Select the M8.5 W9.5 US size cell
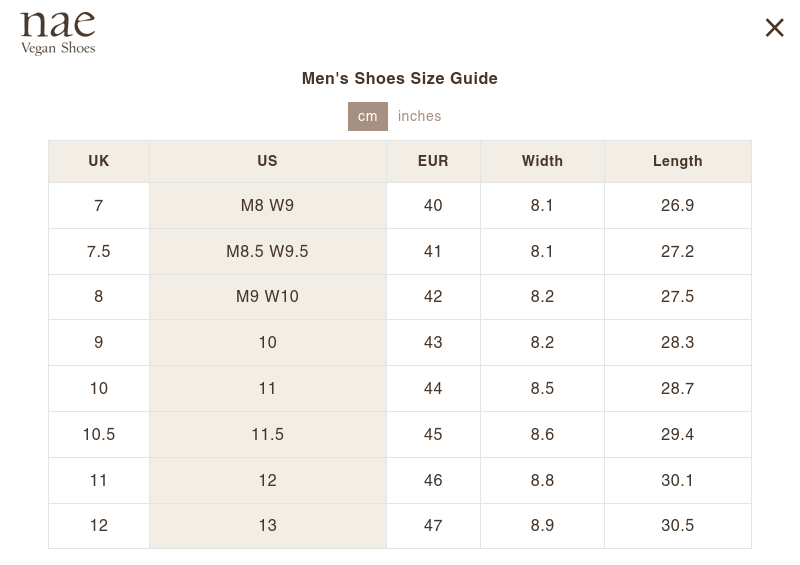The width and height of the screenshot is (800, 565). pyautogui.click(x=267, y=252)
